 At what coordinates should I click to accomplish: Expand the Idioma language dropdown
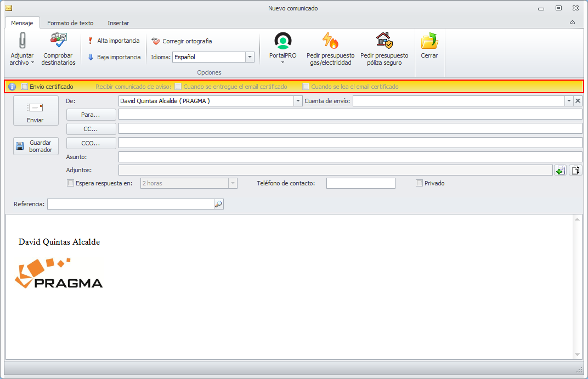[x=250, y=57]
